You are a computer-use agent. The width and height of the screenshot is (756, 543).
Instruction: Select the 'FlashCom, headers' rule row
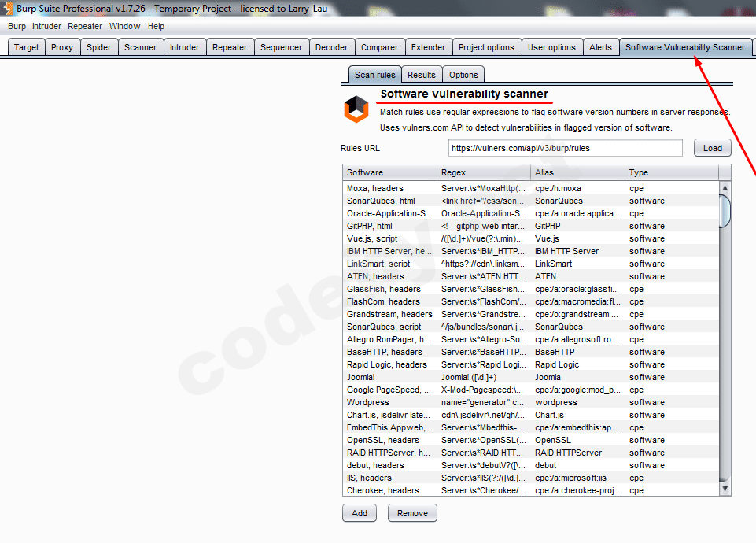530,301
